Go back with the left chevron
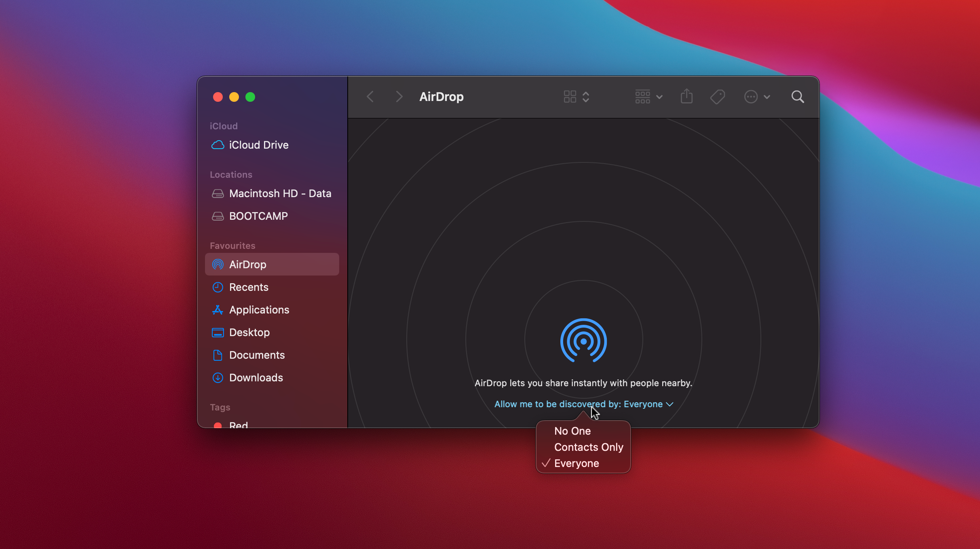This screenshot has width=980, height=549. click(370, 97)
